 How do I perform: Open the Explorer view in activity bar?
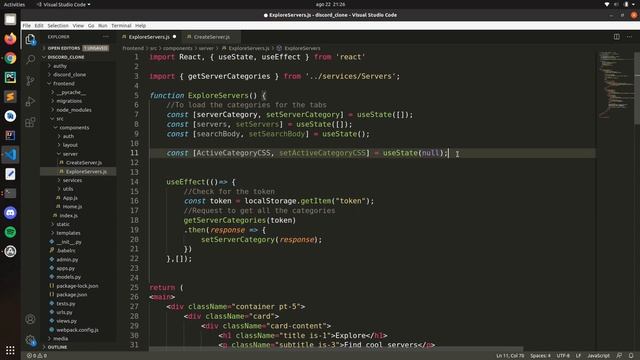(x=30, y=39)
